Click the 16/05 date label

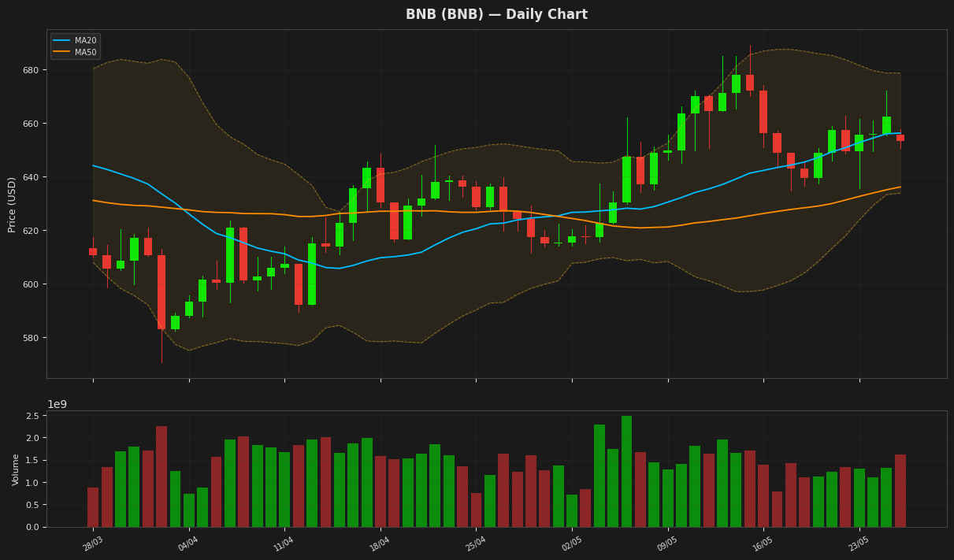click(x=763, y=543)
